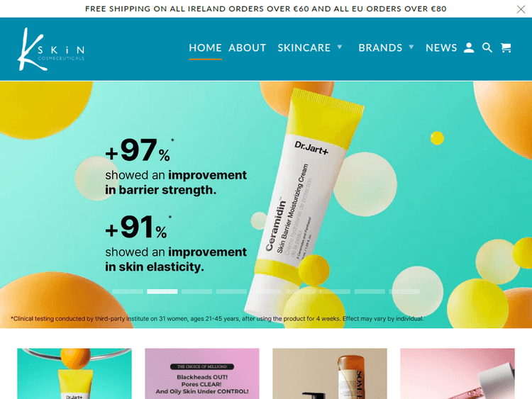Screen dimensions: 532x399
Task: Expand the Skincare dropdown arrow
Action: [x=340, y=47]
